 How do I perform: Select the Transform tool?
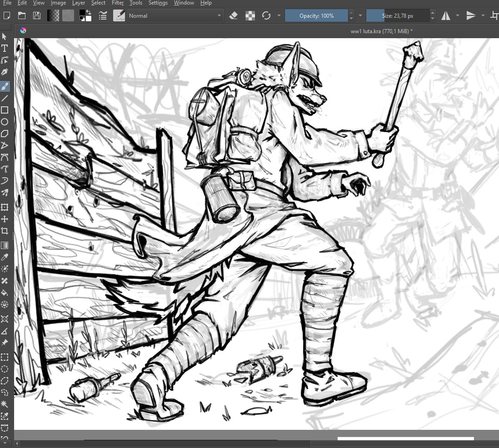pos(5,207)
